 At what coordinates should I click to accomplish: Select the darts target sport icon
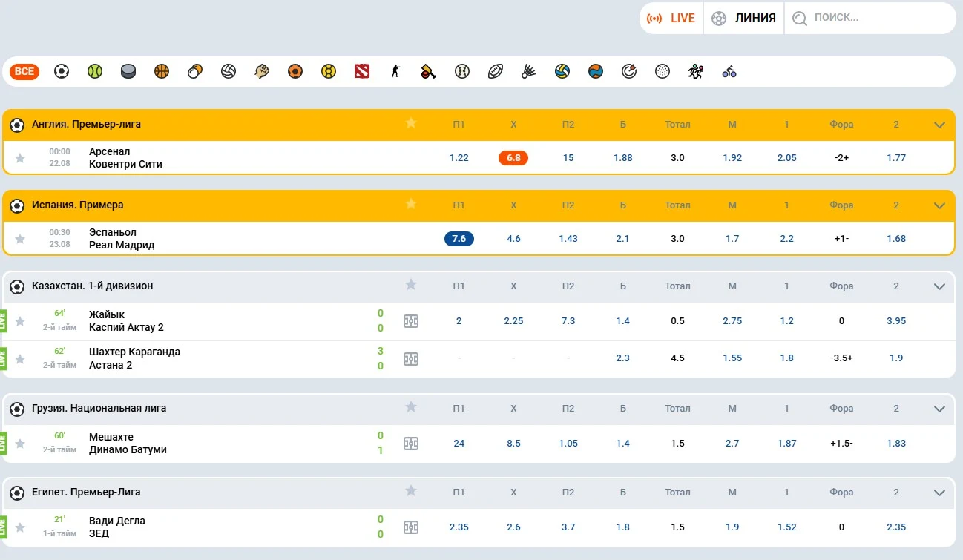tap(629, 71)
